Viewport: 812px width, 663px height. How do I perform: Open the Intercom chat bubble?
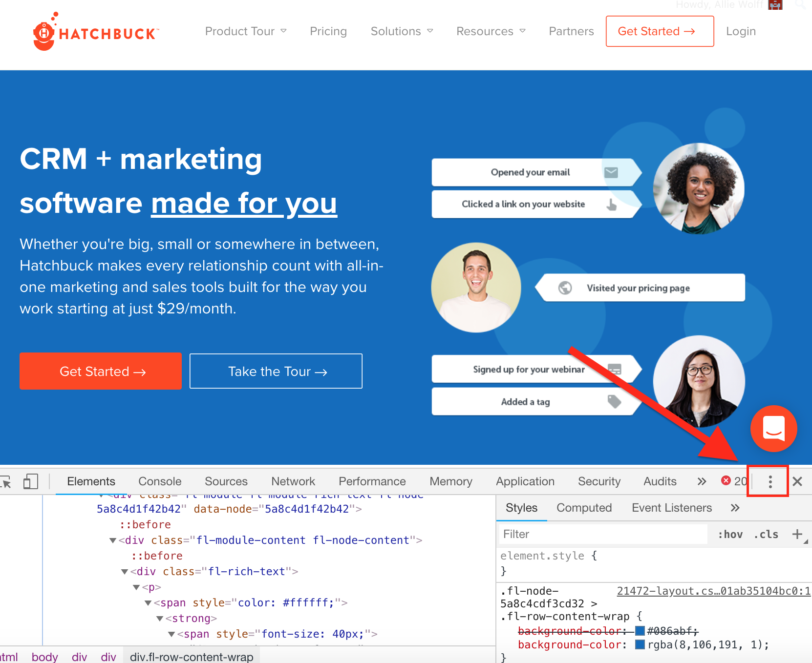click(x=773, y=428)
